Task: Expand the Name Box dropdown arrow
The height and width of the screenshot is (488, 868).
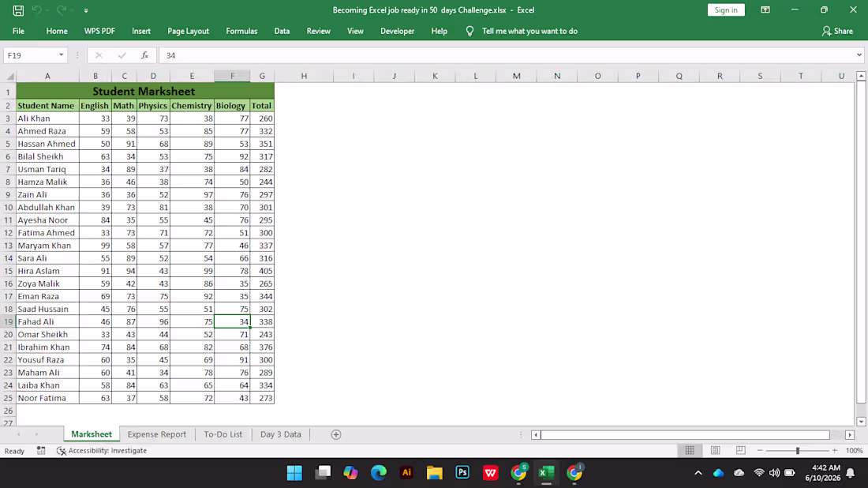Action: [61, 55]
